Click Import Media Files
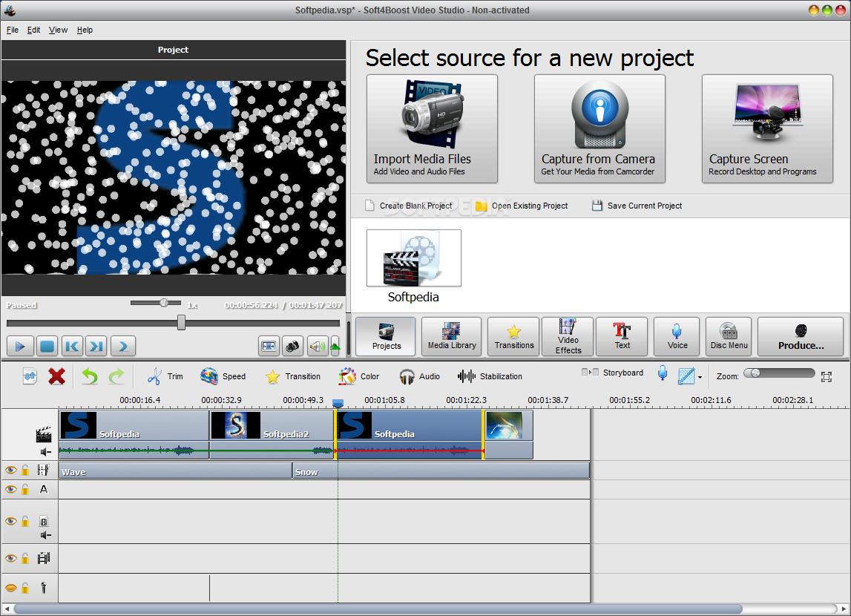This screenshot has width=851, height=616. 432,128
